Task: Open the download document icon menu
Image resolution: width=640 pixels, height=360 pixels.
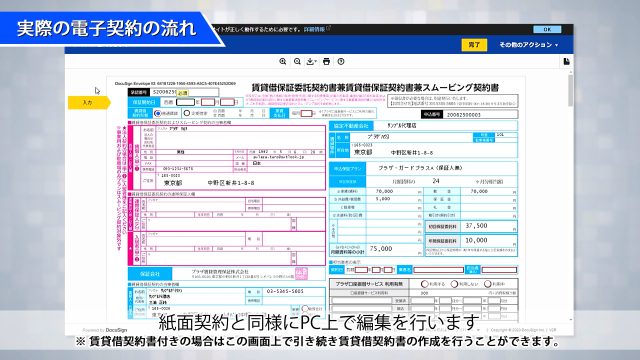Action: [x=311, y=62]
